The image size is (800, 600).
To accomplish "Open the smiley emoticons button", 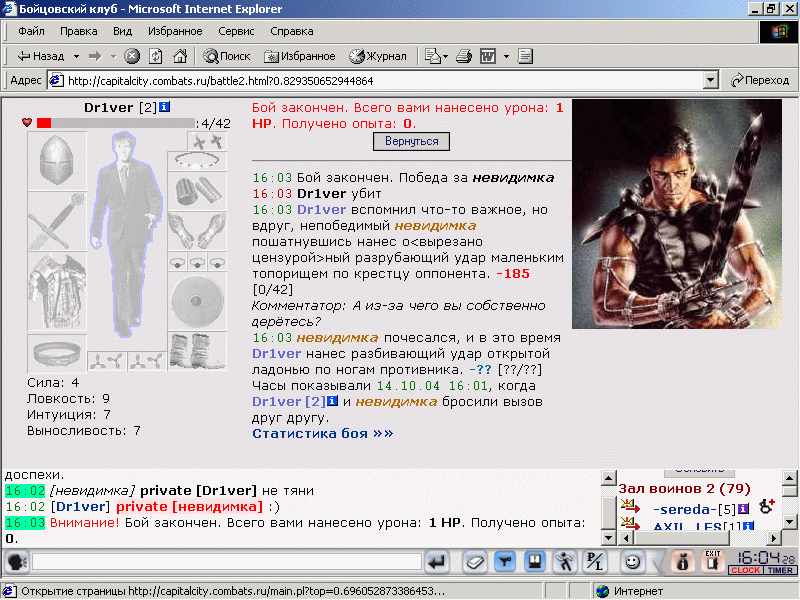I will pyautogui.click(x=633, y=562).
